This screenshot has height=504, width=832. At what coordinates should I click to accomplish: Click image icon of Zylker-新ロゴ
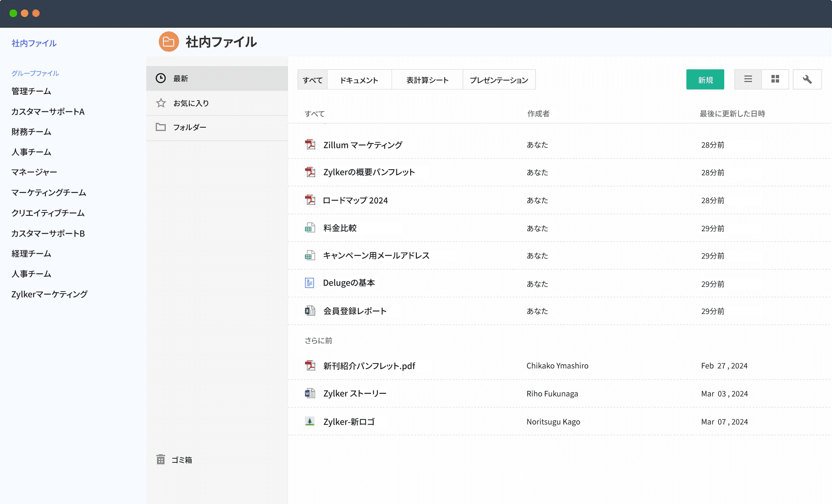[310, 421]
